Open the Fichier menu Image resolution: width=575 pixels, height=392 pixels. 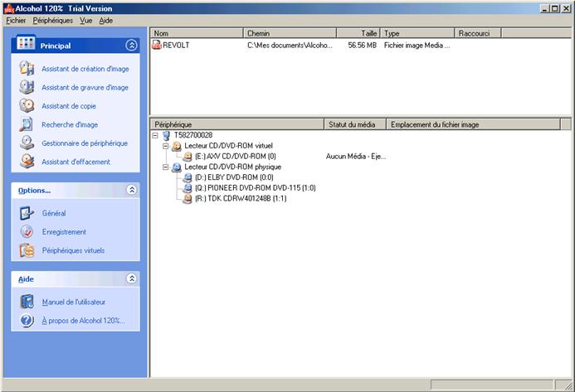point(16,21)
